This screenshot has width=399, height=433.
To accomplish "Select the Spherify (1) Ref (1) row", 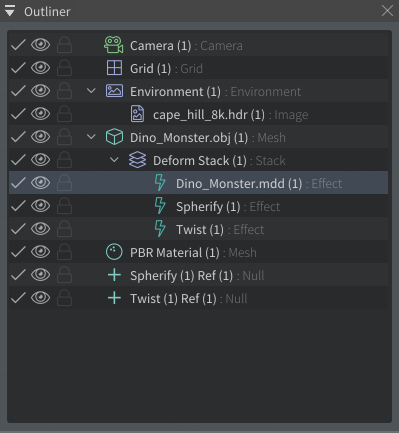I will [x=198, y=275].
